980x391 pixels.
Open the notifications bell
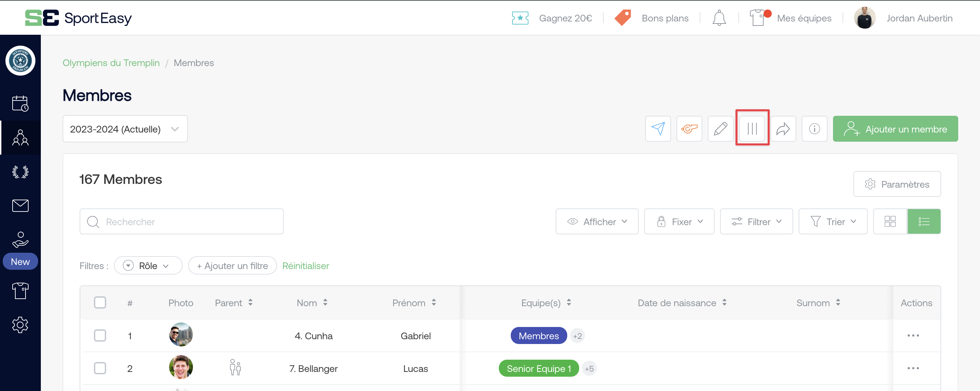719,18
